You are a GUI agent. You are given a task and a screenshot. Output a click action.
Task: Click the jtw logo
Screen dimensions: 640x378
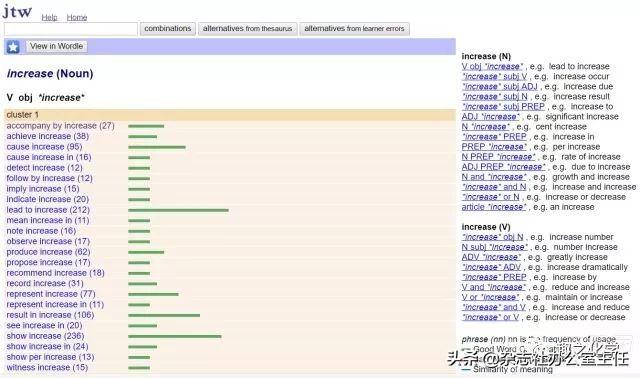(17, 11)
